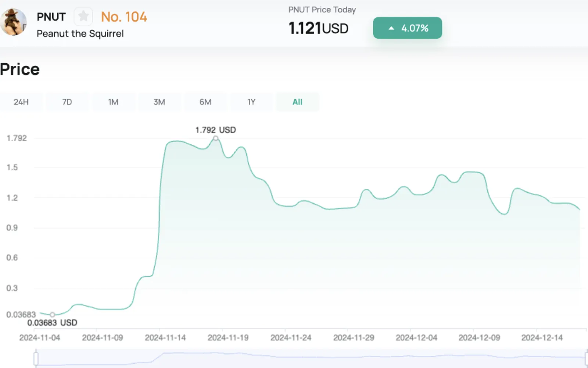Click the 2024-12-04 x-axis date label
Screen dimensions: 588x368
(417, 338)
